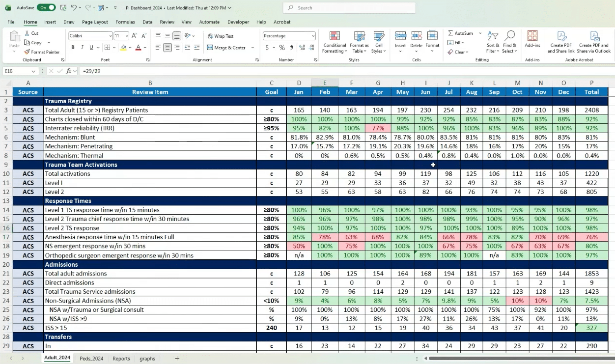Screen dimensions: 615x364
Task: Switch to the graphs sheet tab
Action: [147, 359]
